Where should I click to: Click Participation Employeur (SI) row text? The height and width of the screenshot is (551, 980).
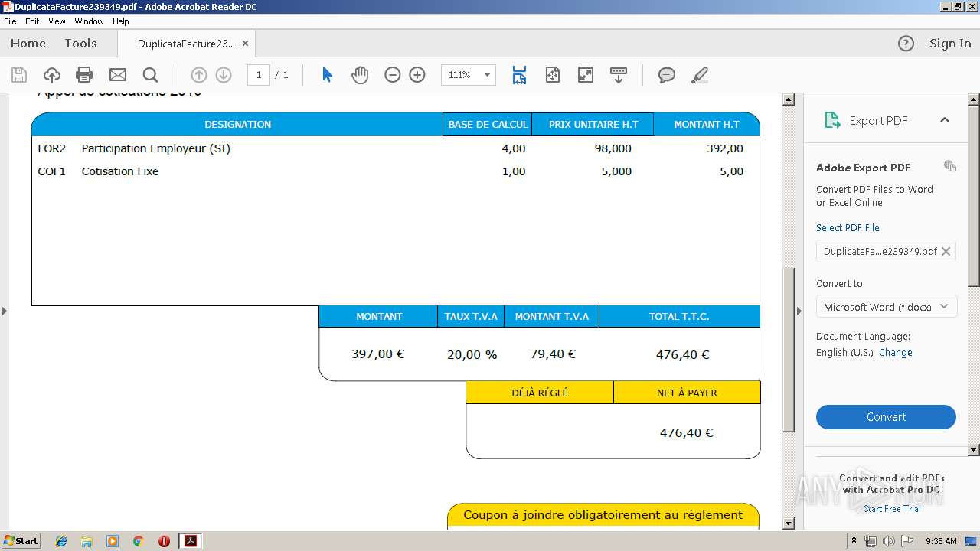click(155, 148)
